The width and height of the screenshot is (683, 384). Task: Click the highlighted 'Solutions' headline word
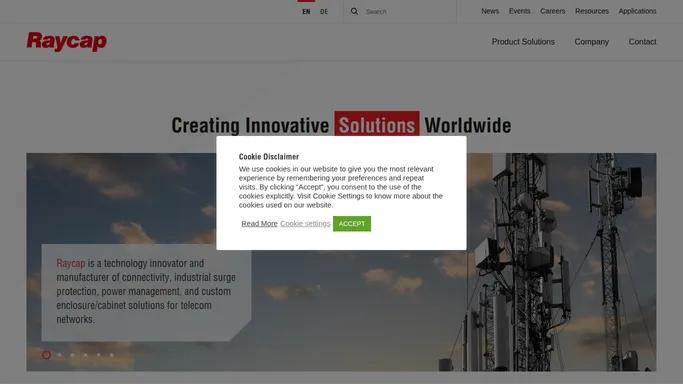pos(377,125)
